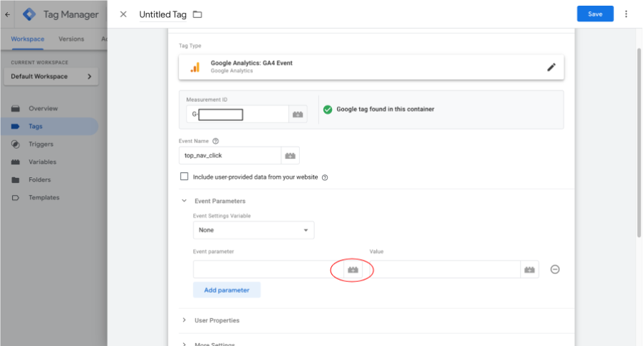644x346 pixels.
Task: Close the Untitled Tag editor panel
Action: click(123, 14)
